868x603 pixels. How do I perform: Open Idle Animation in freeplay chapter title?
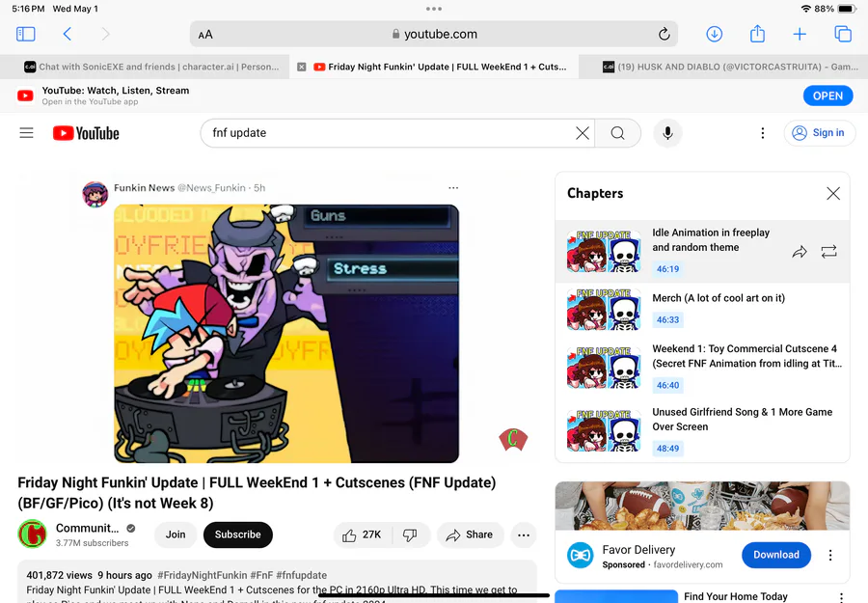711,240
